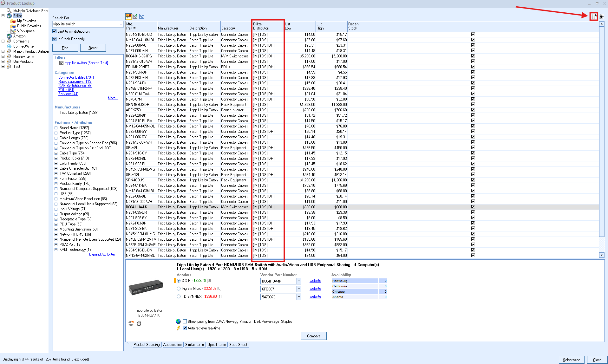The width and height of the screenshot is (608, 364).
Task: Click the gray triangle ruler icon with green plus
Action: [135, 16]
